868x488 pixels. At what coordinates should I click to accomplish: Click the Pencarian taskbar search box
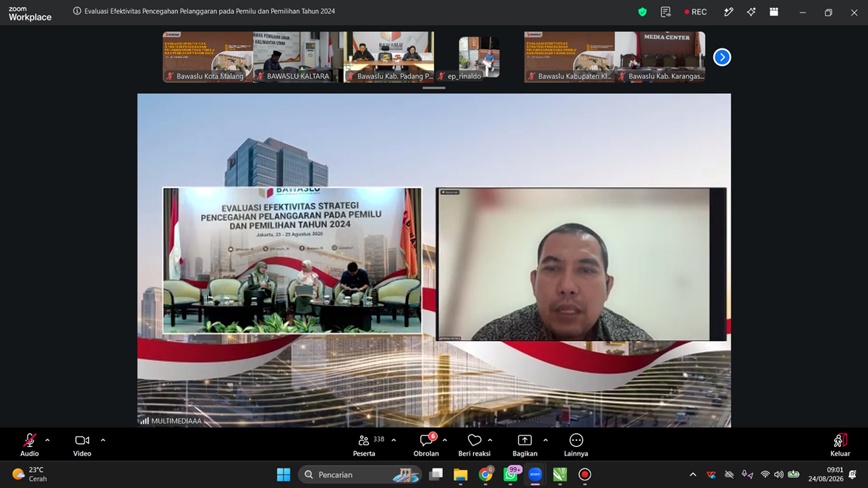point(361,474)
